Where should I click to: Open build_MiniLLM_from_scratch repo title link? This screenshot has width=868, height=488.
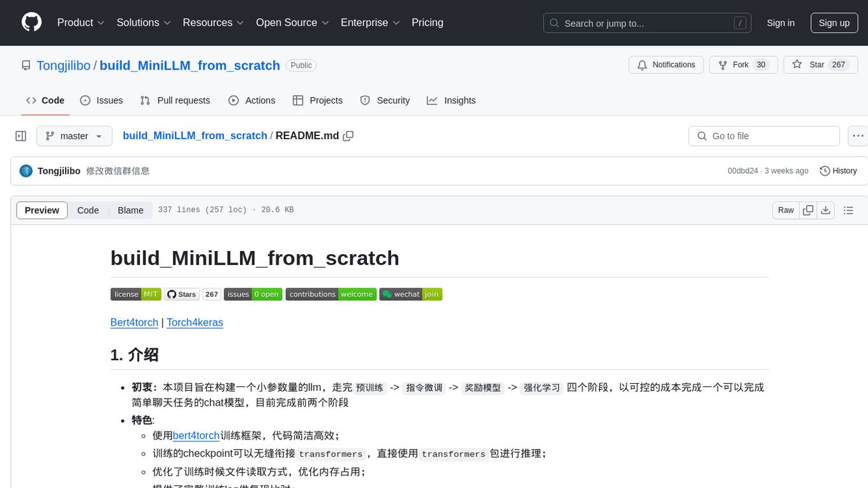coord(190,65)
